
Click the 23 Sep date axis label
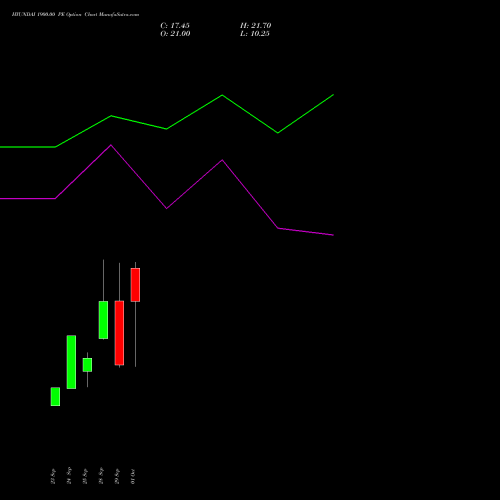[x=53, y=477]
